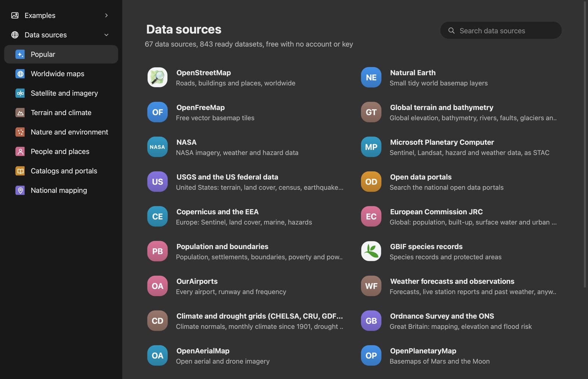Select the Popular sidebar category
This screenshot has height=379, width=588.
61,54
